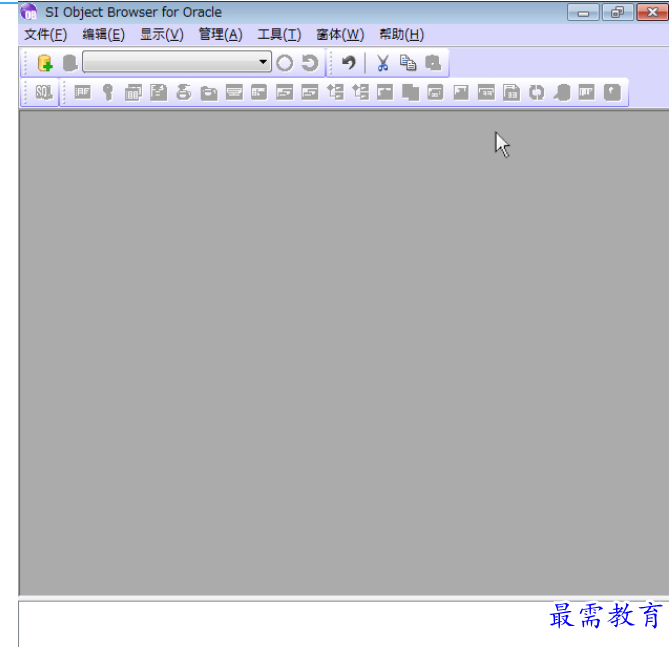Open the 文件(F) menu
671x647 pixels.
click(45, 35)
